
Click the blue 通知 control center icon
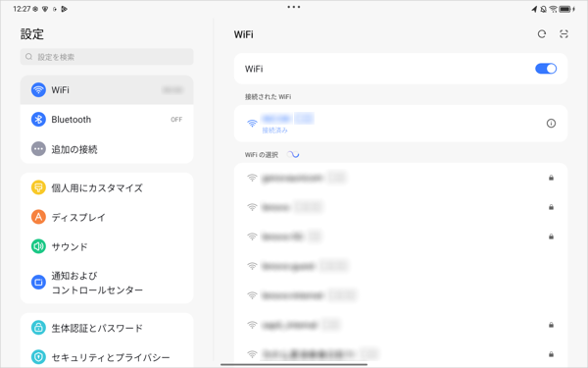(38, 283)
